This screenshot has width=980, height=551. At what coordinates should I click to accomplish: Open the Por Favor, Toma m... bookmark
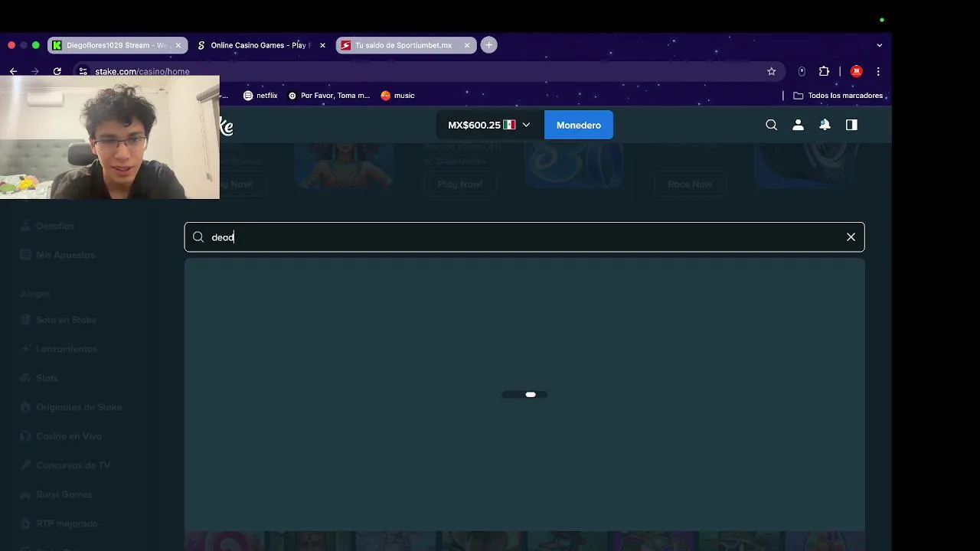tap(328, 96)
